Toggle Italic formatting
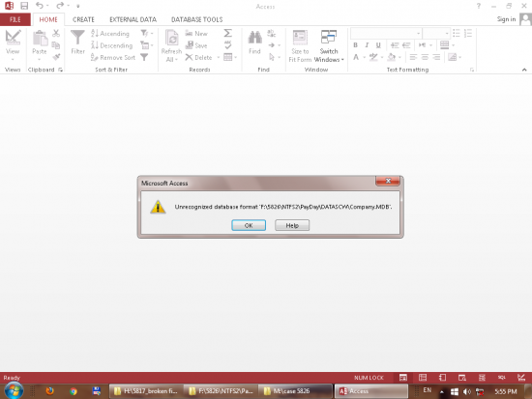This screenshot has width=532, height=399. (367, 44)
